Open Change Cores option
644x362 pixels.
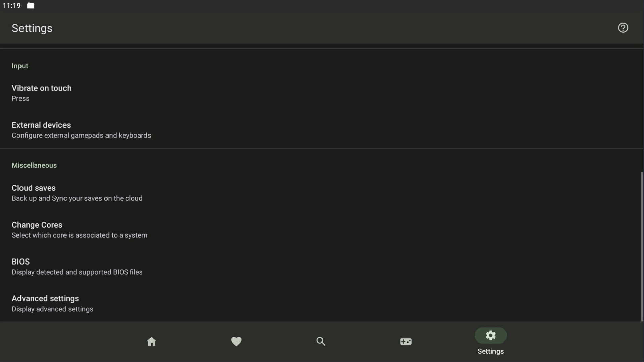(x=37, y=225)
